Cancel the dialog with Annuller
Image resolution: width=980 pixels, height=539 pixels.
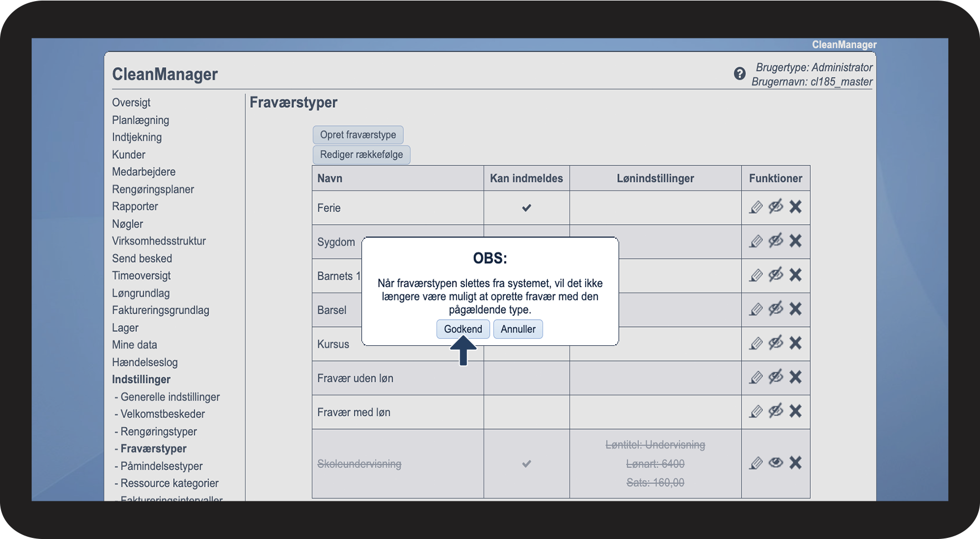pos(518,329)
